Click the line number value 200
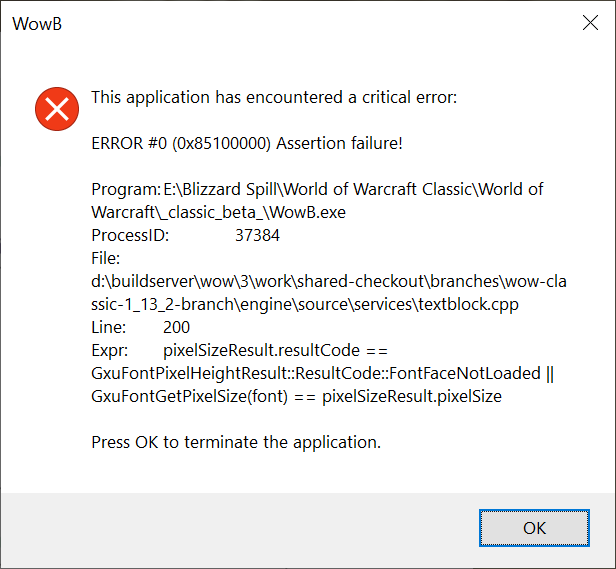 pos(176,328)
